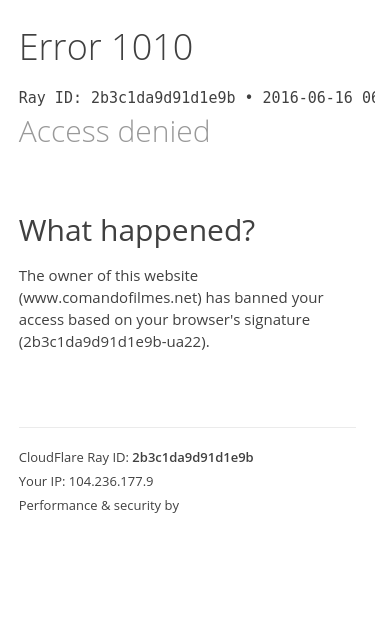
Task: Click the www.comandofilmes.net domain text
Action: click(x=110, y=298)
